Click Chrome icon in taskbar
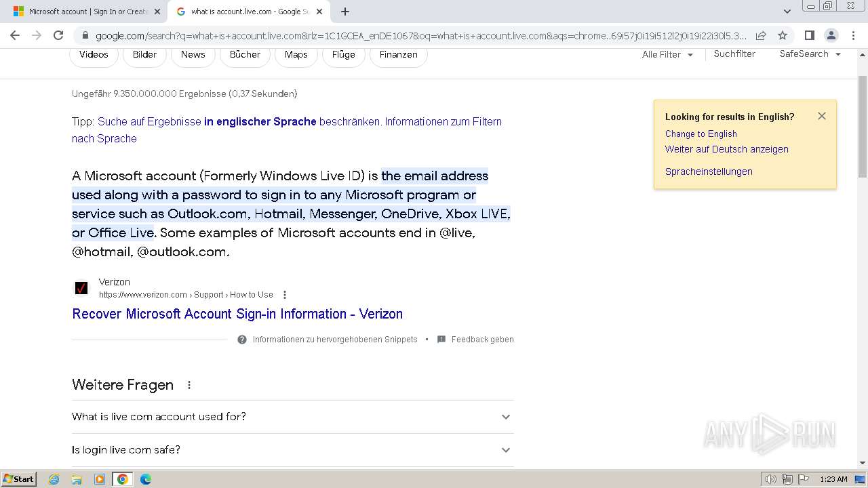 (x=123, y=479)
